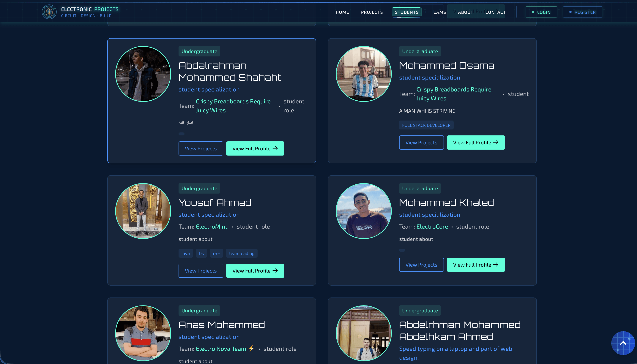The height and width of the screenshot is (364, 637).
Task: View Projects for Mohammed Khaled
Action: pyautogui.click(x=421, y=265)
